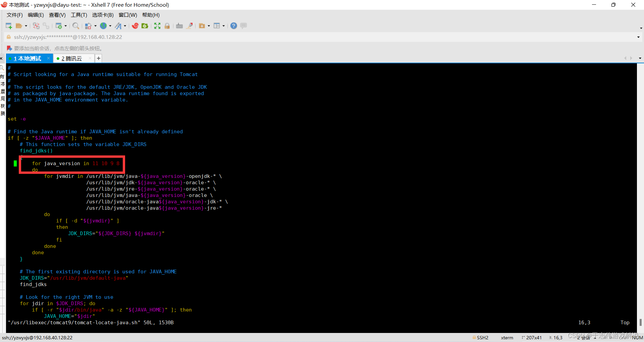
Task: Click the SSH2 status bar indicator
Action: point(480,338)
